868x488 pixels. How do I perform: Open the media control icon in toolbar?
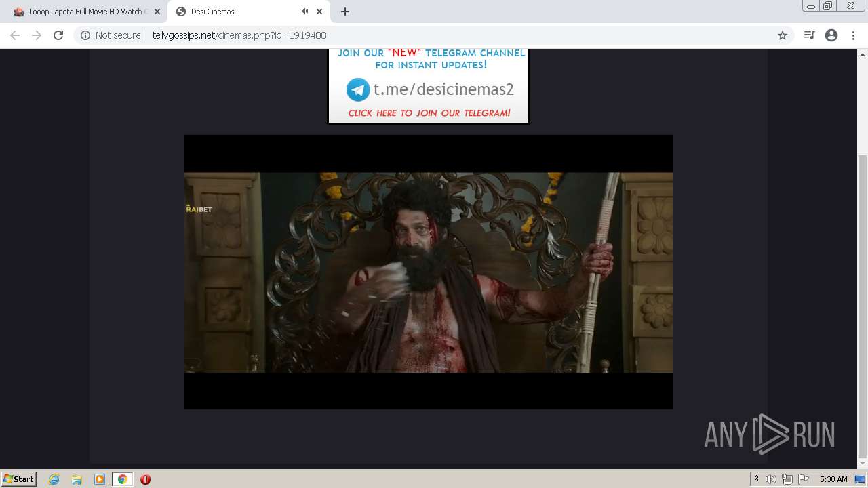point(809,35)
